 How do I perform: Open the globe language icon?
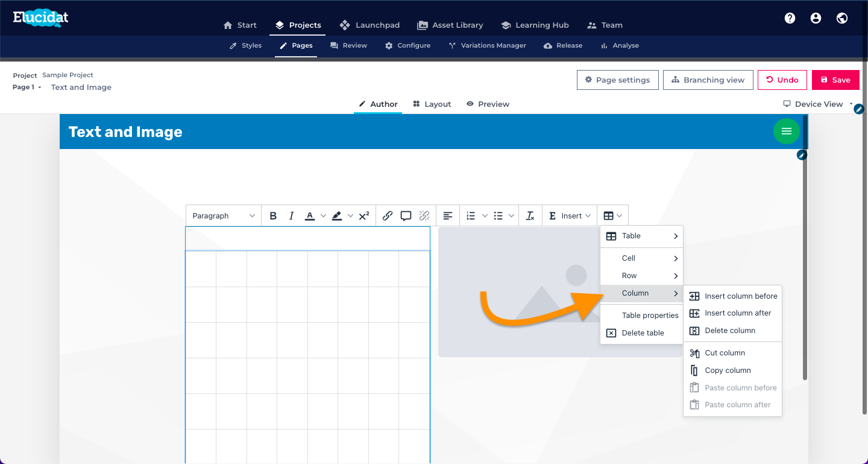[842, 18]
